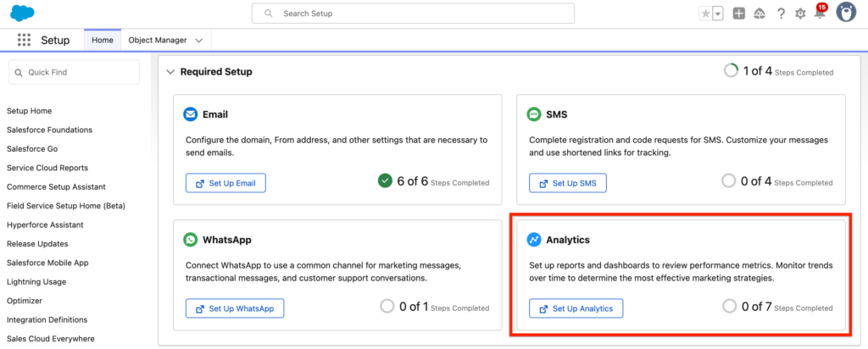Viewport: 868px width, 349px height.
Task: Open Release Updates in the sidebar
Action: point(36,244)
